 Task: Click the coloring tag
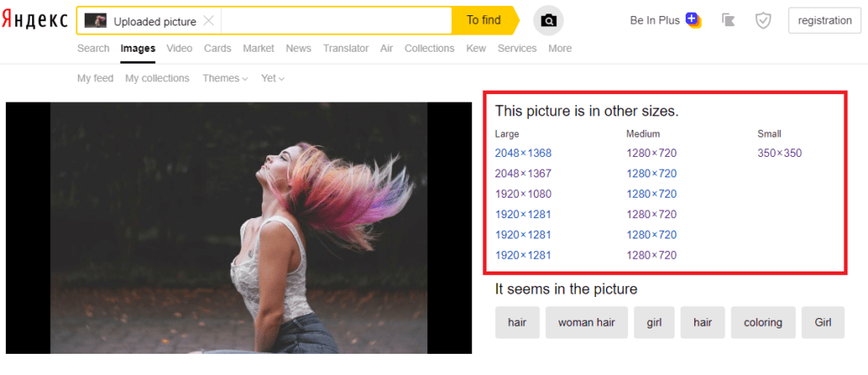(763, 322)
